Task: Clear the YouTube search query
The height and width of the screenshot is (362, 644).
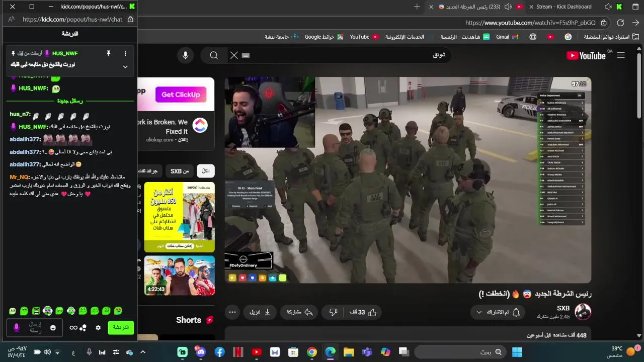Action: click(x=234, y=55)
